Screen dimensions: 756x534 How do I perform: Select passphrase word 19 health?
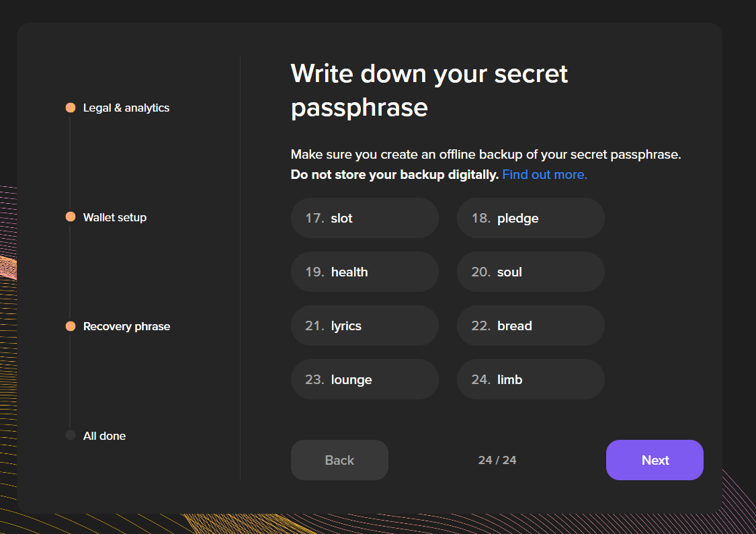coord(364,271)
